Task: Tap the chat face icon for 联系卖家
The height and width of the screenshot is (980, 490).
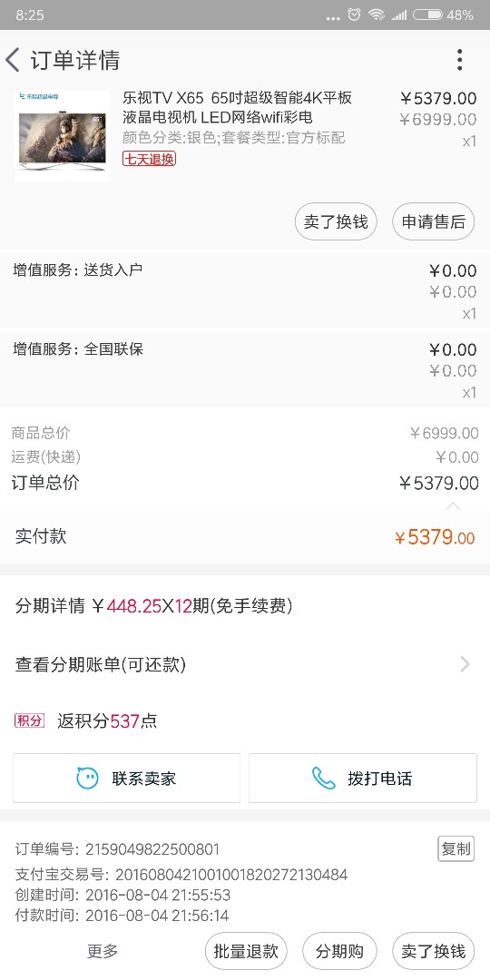Action: 87,779
